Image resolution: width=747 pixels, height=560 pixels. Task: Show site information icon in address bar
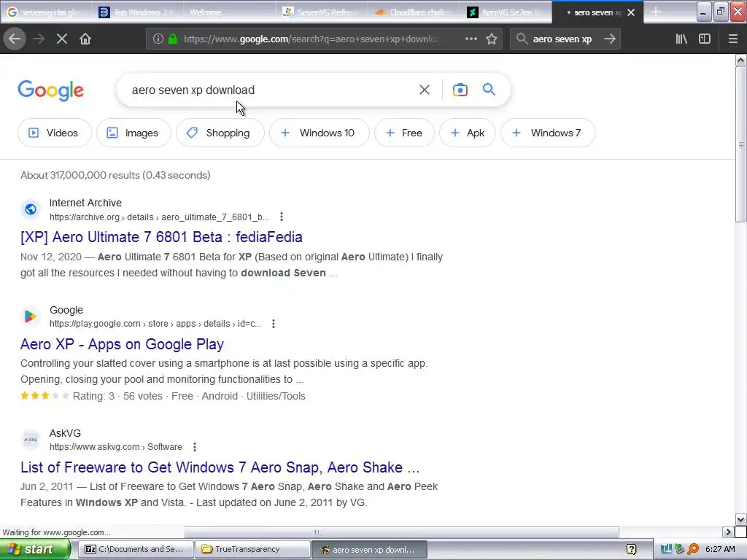158,39
